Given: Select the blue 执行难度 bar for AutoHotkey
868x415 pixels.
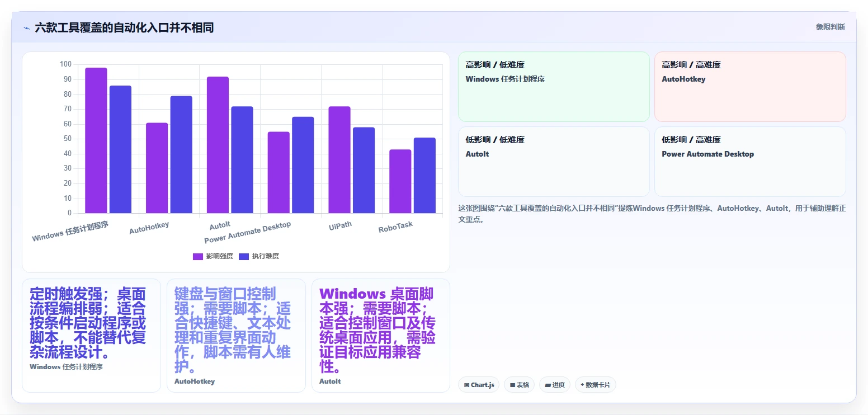Looking at the screenshot, I should coord(181,154).
